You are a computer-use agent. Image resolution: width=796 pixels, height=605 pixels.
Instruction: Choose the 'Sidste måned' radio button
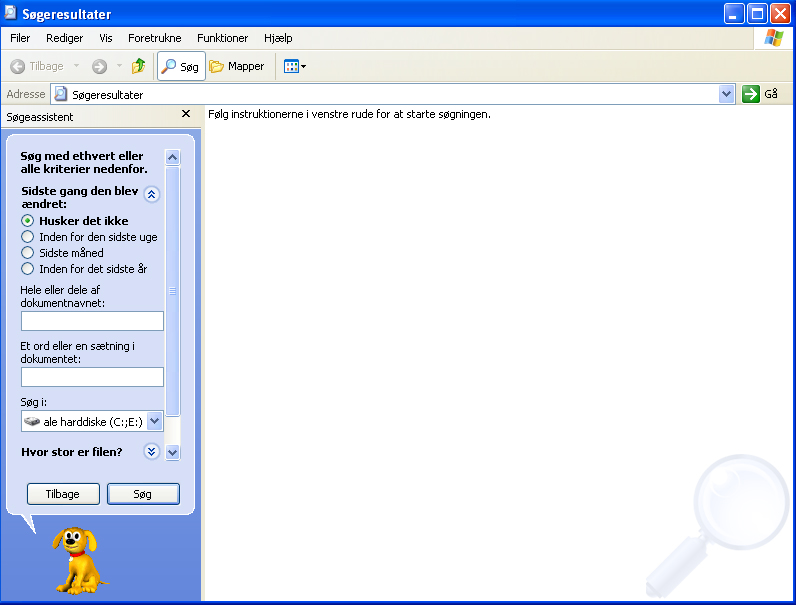tap(28, 253)
